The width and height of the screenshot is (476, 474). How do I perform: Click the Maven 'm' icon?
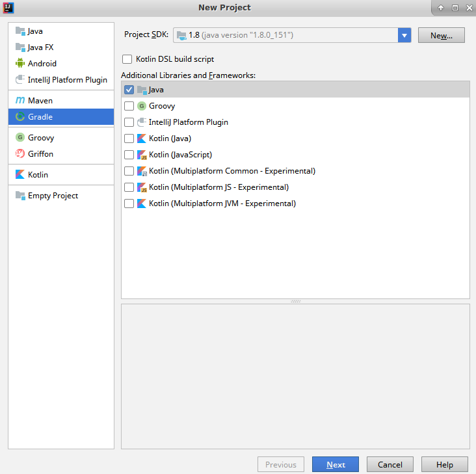tap(20, 100)
